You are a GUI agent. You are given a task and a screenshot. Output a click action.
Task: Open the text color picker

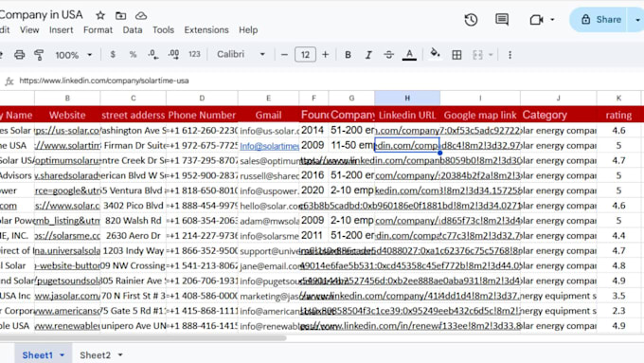click(x=409, y=55)
